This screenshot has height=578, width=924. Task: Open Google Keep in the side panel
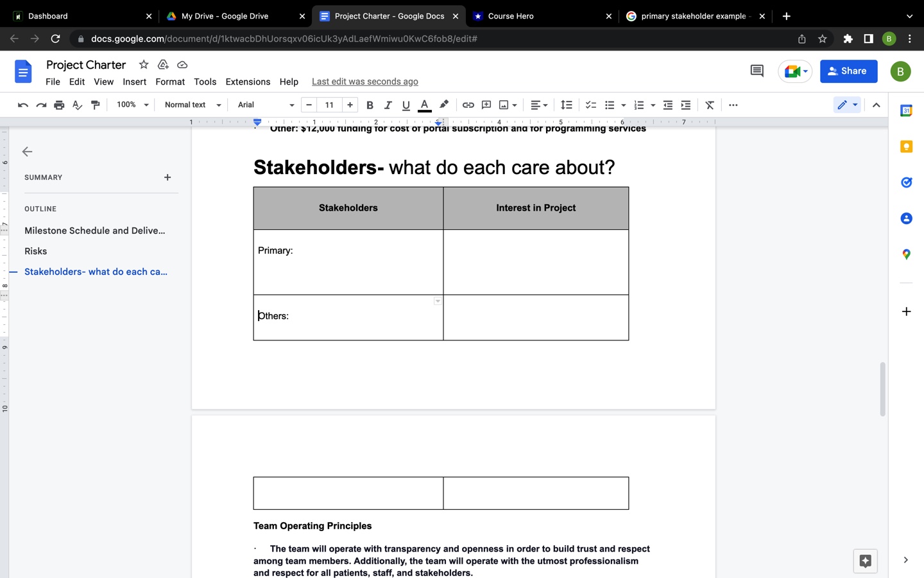(x=906, y=146)
